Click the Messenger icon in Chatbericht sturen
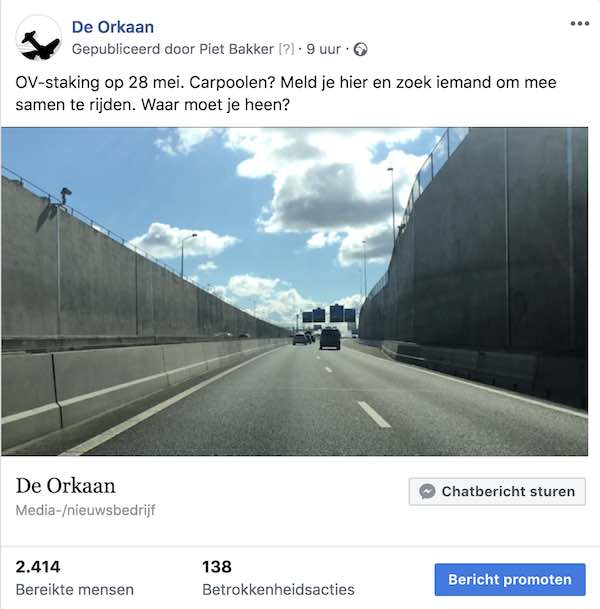Screen dimensions: 600x609 pyautogui.click(x=427, y=491)
